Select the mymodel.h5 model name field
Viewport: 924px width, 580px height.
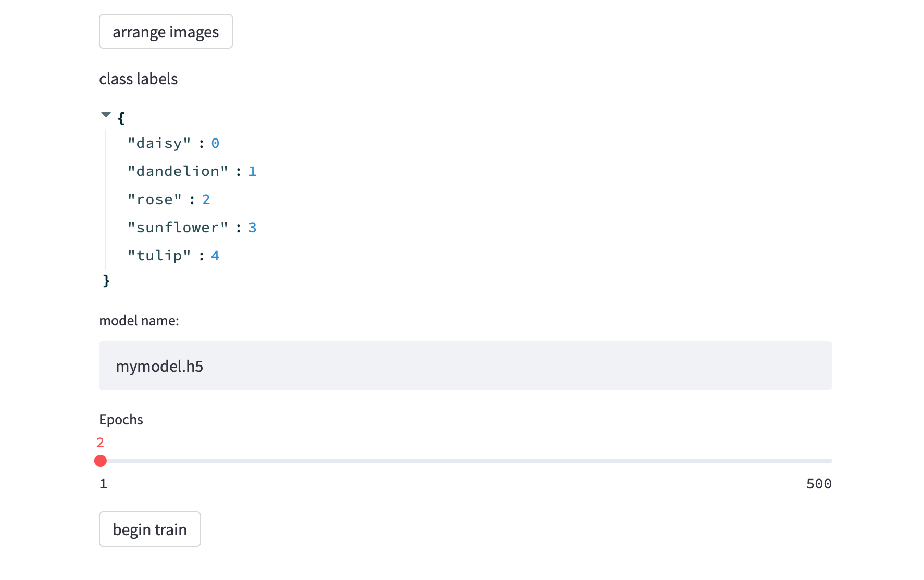tap(465, 365)
